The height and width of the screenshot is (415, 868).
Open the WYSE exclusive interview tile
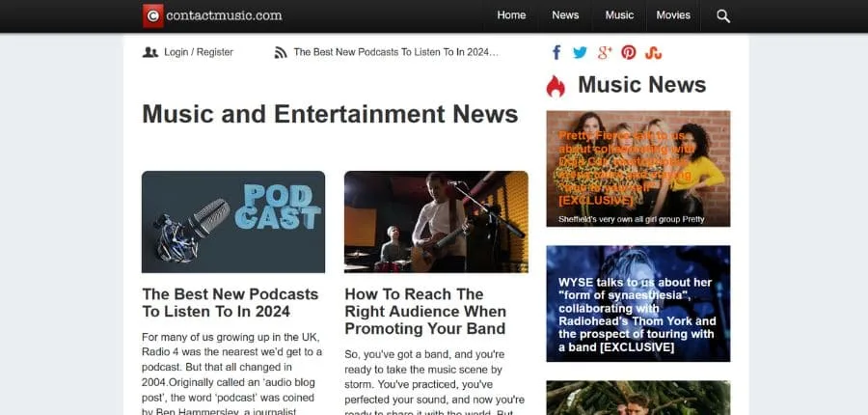pyautogui.click(x=637, y=303)
